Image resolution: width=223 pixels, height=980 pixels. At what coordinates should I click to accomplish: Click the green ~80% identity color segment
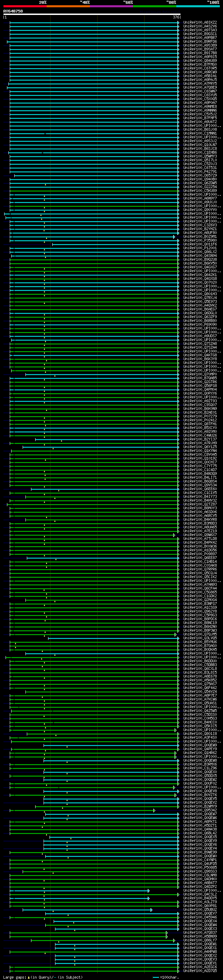pos(154,6)
